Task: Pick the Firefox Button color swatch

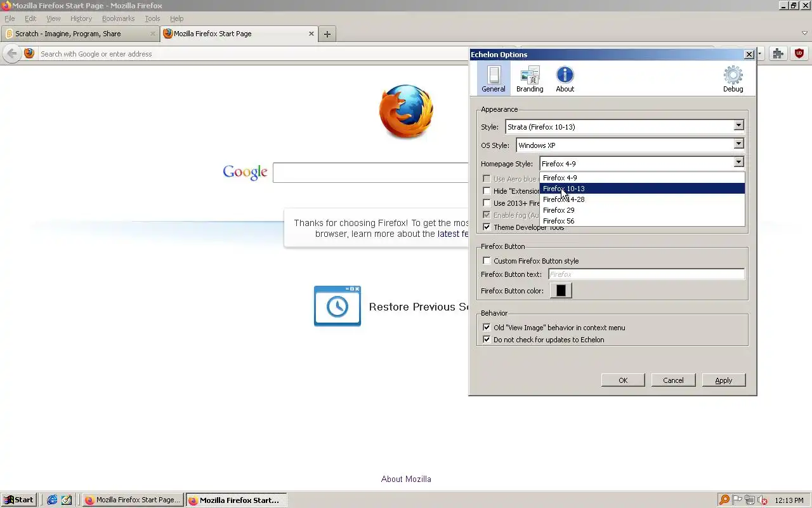Action: pyautogui.click(x=561, y=291)
